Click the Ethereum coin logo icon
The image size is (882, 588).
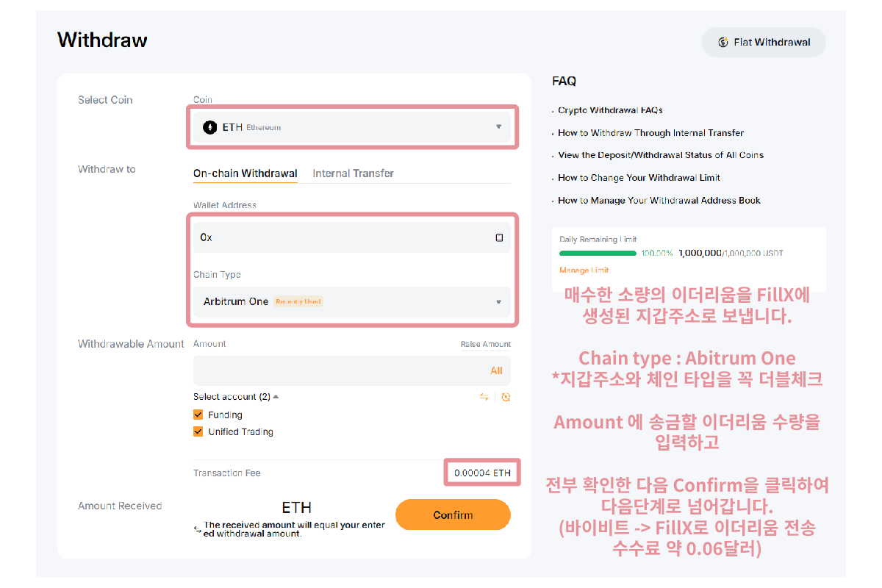coord(209,127)
